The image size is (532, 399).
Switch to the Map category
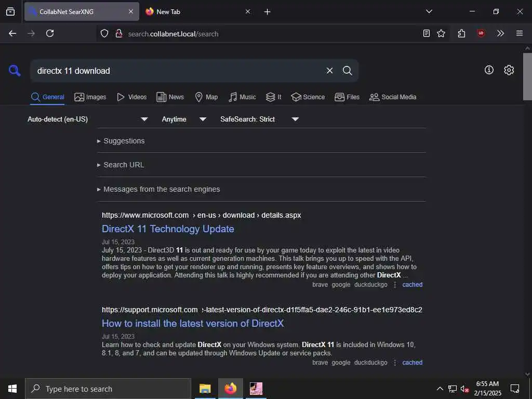coord(206,97)
